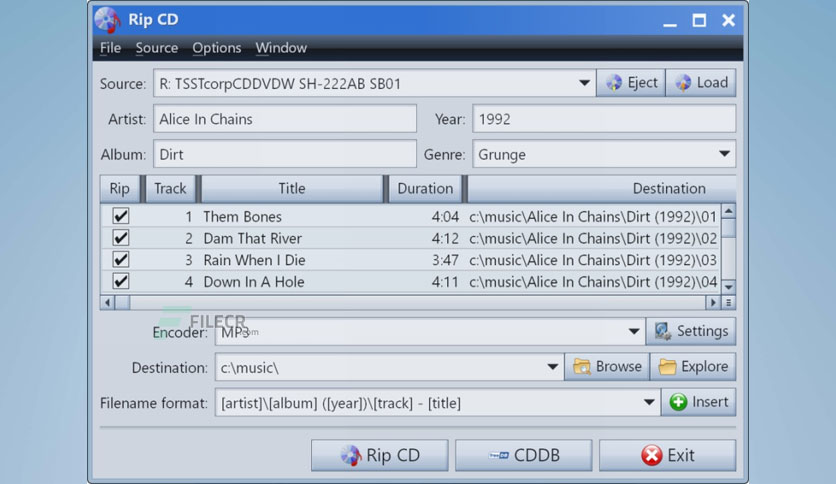The height and width of the screenshot is (484, 836).
Task: Click horizontal scroll right arrow
Action: [x=713, y=303]
